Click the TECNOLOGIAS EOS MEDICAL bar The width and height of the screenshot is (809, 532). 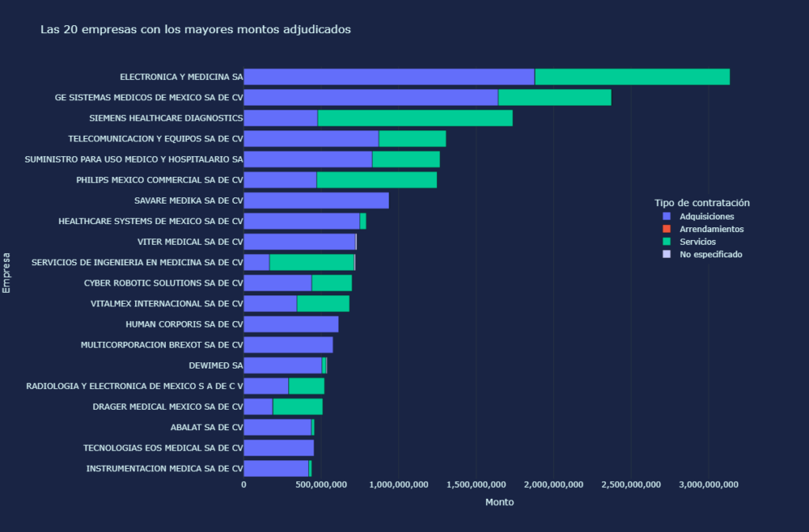coord(279,448)
